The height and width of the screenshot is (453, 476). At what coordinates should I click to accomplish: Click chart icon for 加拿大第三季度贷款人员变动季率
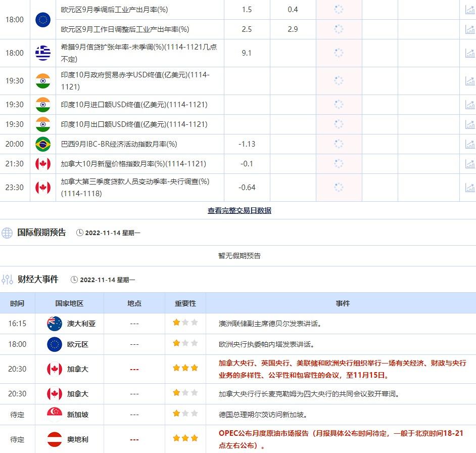click(x=469, y=188)
